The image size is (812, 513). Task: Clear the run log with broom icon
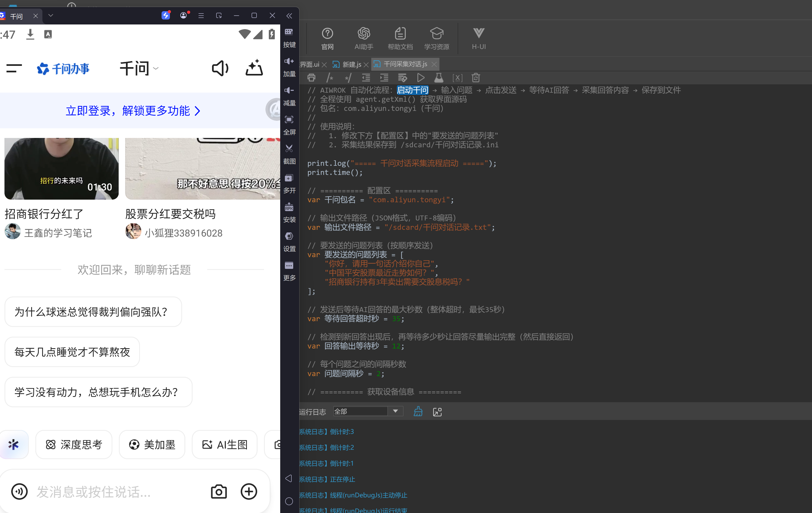418,411
